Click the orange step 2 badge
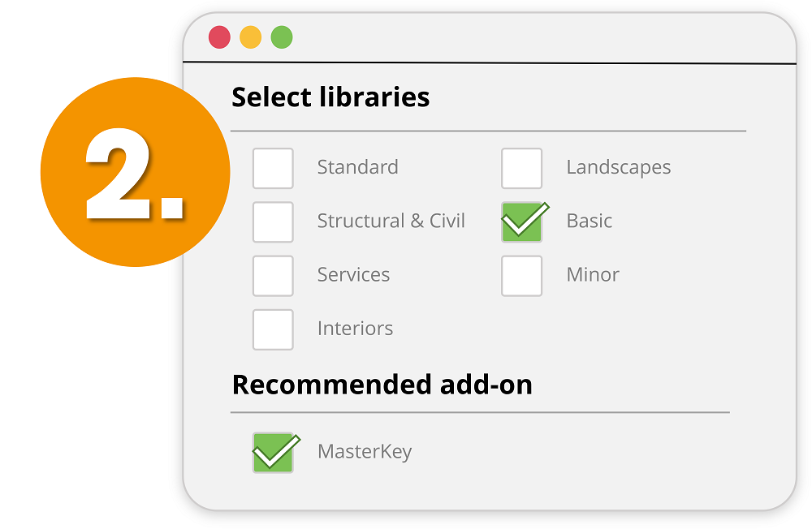Screen dimensions: 812x529 135,172
